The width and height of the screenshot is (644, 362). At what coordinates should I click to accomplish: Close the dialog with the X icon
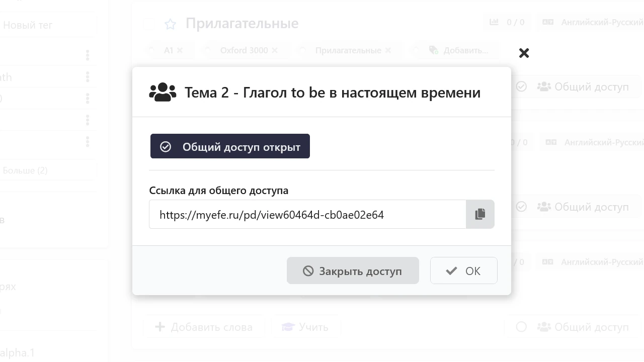pyautogui.click(x=524, y=53)
